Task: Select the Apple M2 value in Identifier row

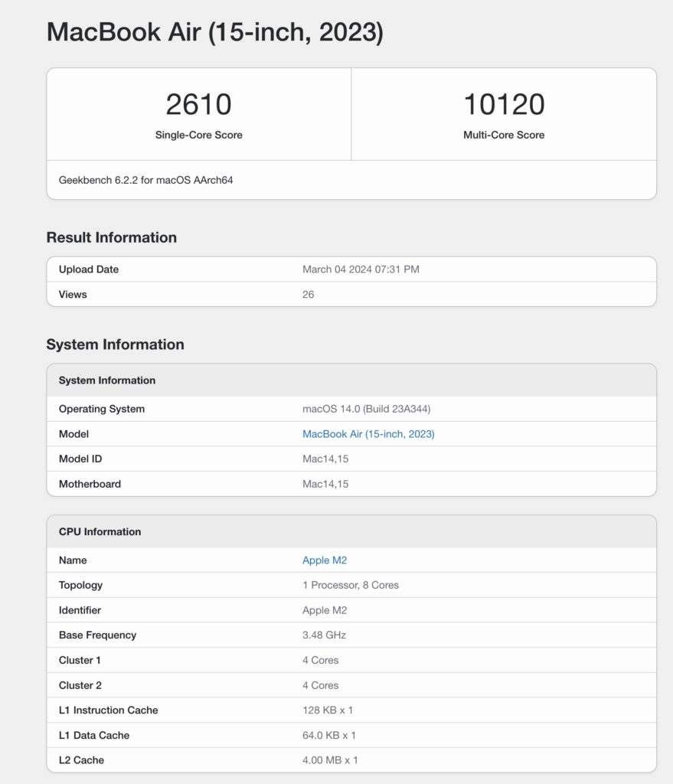Action: (325, 610)
